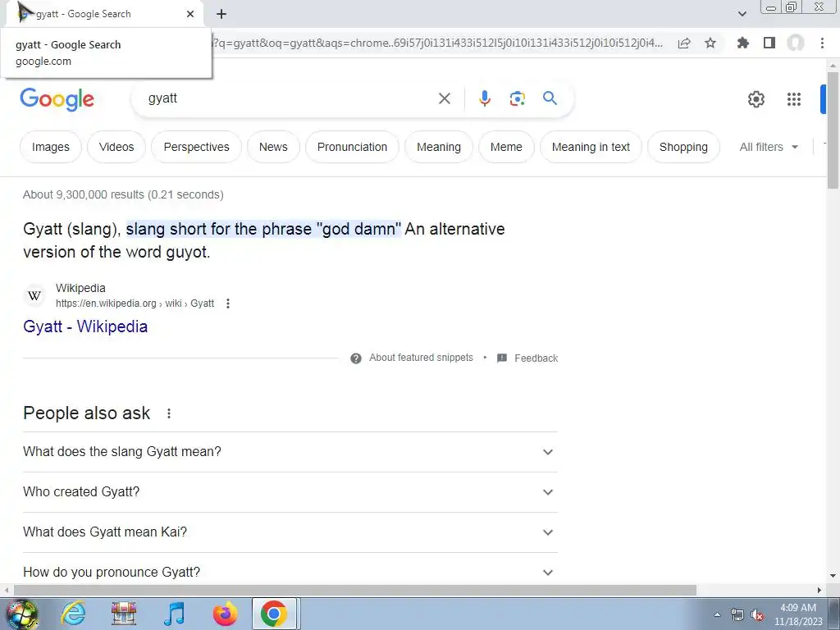Switch to Videos results
Viewport: 840px width, 630px height.
(x=116, y=147)
